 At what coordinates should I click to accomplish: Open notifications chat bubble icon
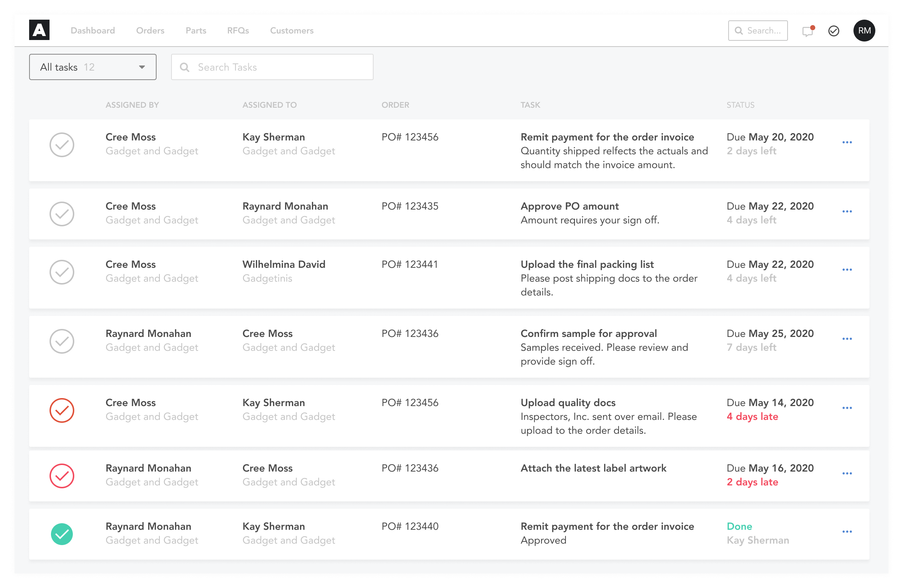coord(807,31)
